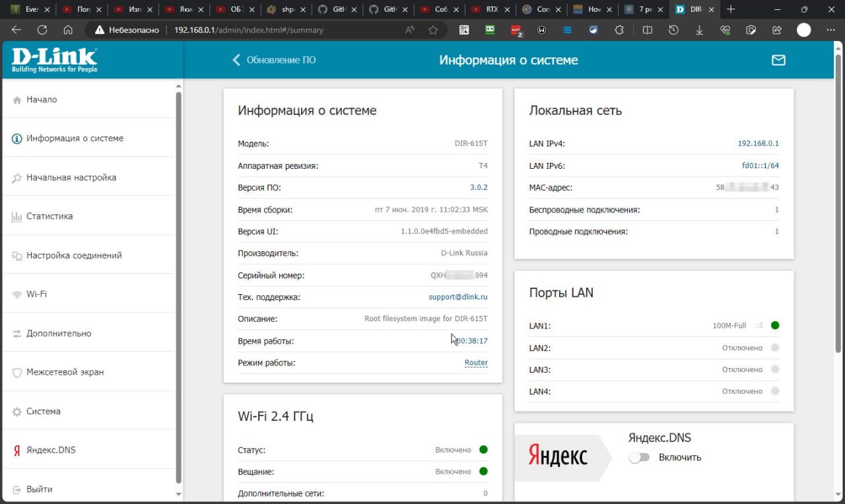Open Дополнительно sidebar section
845x504 pixels.
(88, 333)
